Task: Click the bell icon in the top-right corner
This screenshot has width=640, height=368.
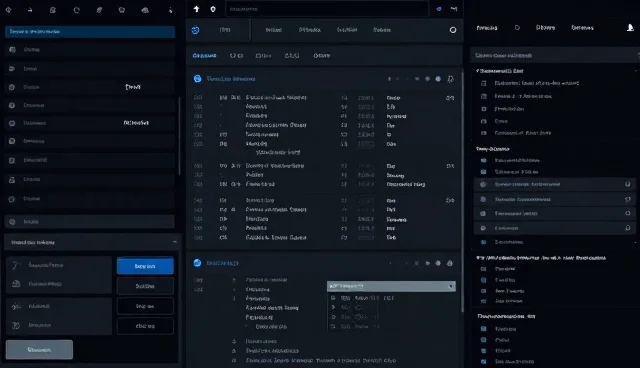Action: click(630, 28)
